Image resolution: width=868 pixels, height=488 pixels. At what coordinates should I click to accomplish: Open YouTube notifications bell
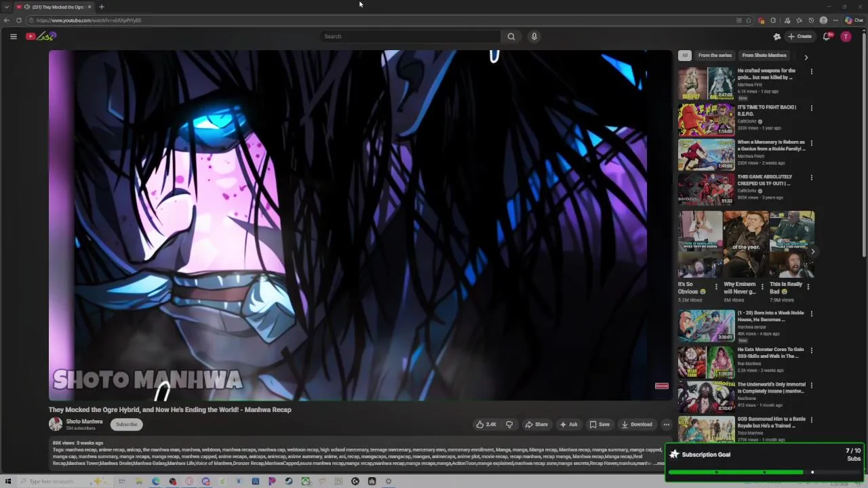tap(827, 37)
